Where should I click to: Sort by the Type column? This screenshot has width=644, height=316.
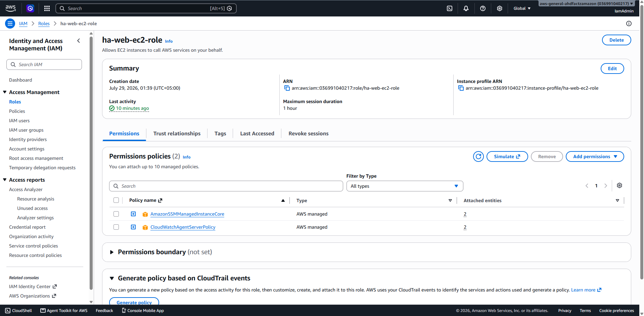coord(450,200)
